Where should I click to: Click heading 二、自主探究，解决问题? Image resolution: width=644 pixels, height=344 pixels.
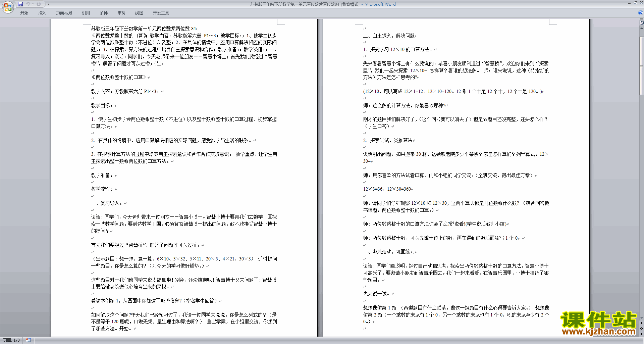coord(389,36)
